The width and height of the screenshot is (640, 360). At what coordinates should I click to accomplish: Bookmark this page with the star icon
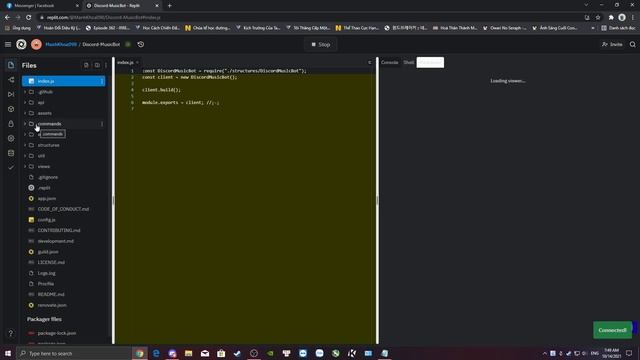tap(598, 18)
